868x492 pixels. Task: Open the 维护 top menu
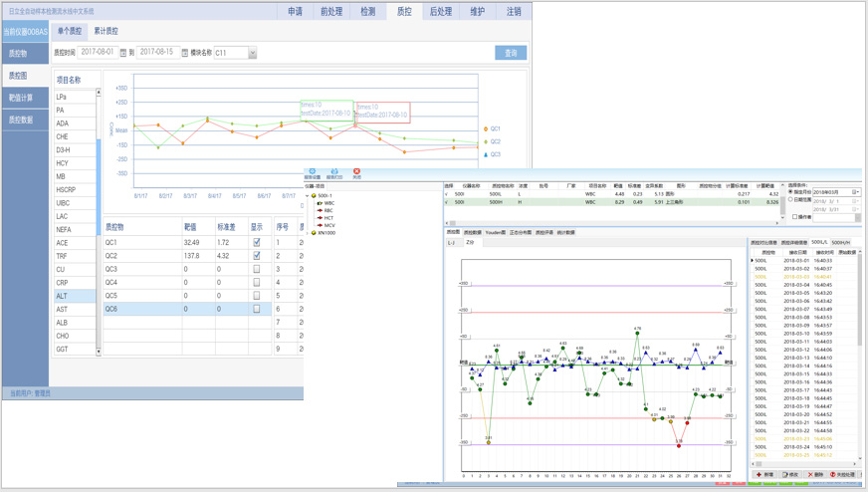click(477, 11)
